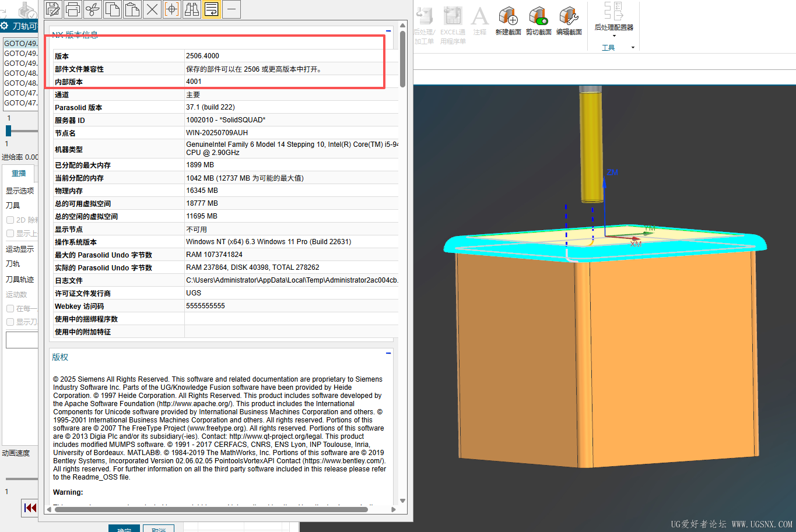
Task: Click the Copy icon in information toolbar
Action: coord(113,9)
